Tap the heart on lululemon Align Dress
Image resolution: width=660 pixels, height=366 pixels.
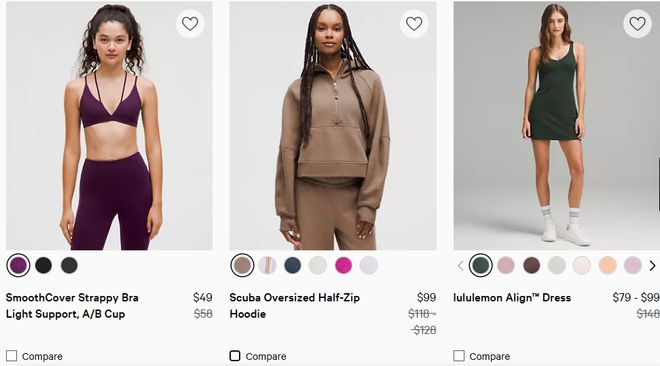pyautogui.click(x=637, y=24)
